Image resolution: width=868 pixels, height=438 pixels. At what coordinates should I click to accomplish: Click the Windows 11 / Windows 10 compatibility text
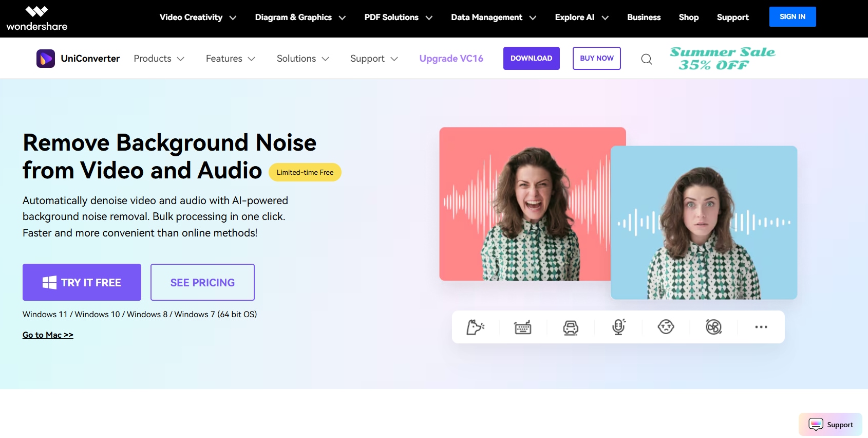(x=140, y=314)
